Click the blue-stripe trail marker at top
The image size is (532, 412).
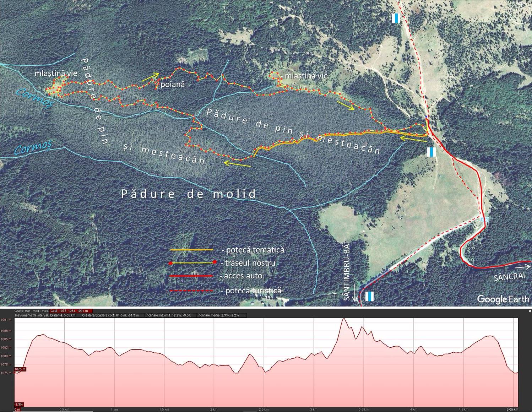click(x=396, y=18)
